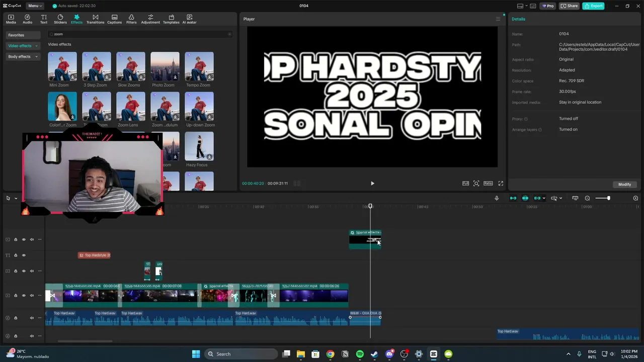This screenshot has height=362, width=644.
Task: Click the timeline zoom-to-fit icon
Action: (575, 198)
